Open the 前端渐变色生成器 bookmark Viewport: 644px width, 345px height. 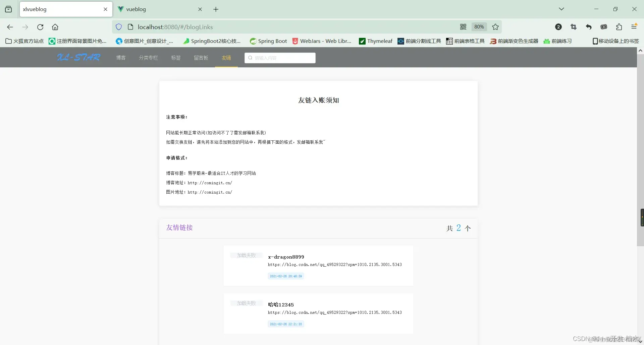(x=514, y=41)
